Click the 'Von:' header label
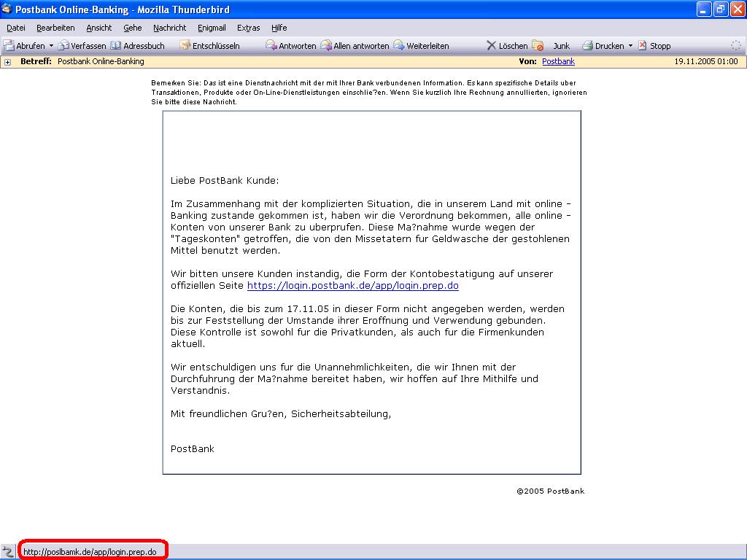747x560 pixels. 528,61
